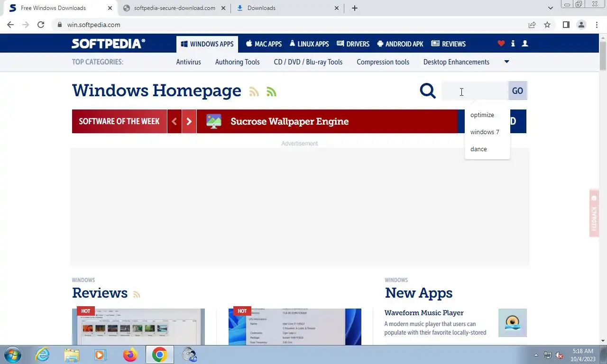This screenshot has height=364, width=607.
Task: Open CD / DVD / Blu-ray Tools category
Action: [308, 62]
